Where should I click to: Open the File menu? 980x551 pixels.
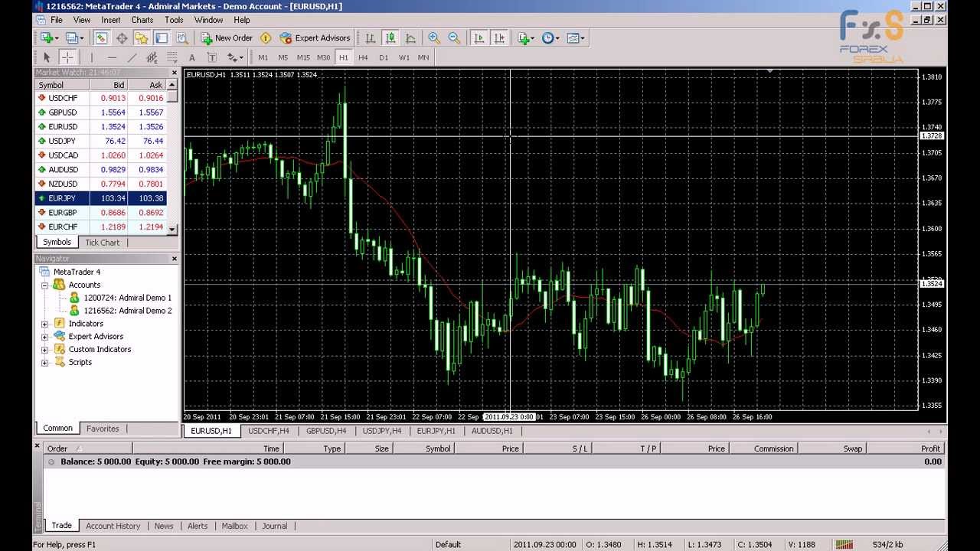56,20
